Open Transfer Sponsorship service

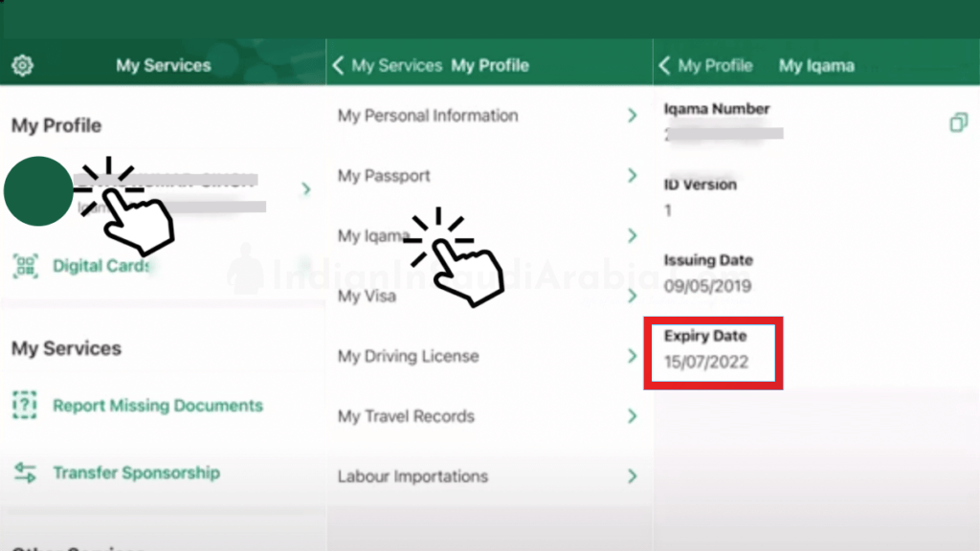(136, 473)
